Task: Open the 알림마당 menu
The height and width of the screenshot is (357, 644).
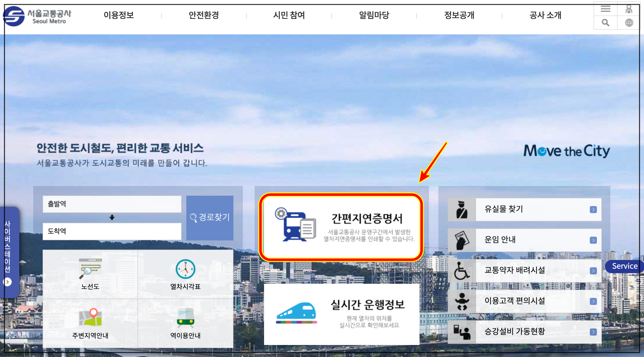Action: coord(374,15)
